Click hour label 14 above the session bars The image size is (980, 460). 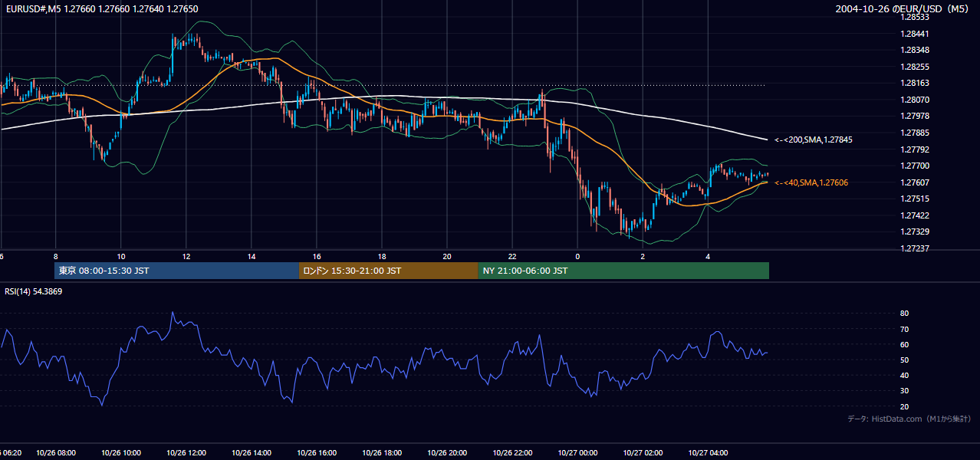252,256
